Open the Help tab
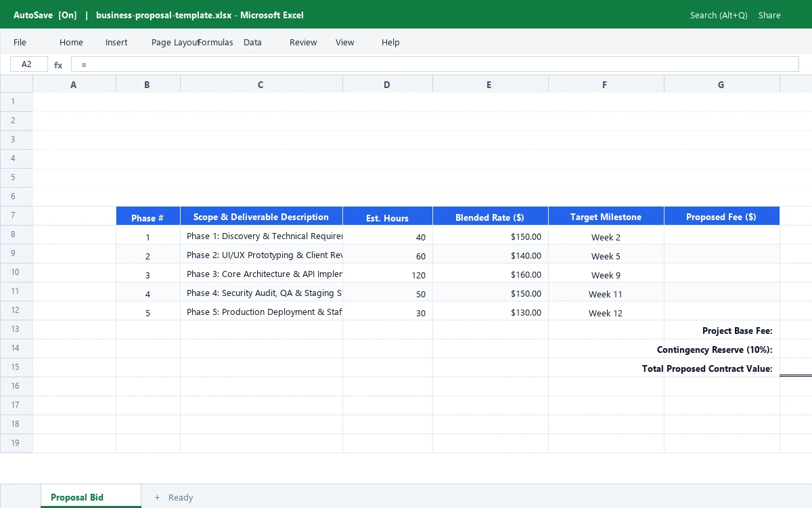 click(x=390, y=42)
